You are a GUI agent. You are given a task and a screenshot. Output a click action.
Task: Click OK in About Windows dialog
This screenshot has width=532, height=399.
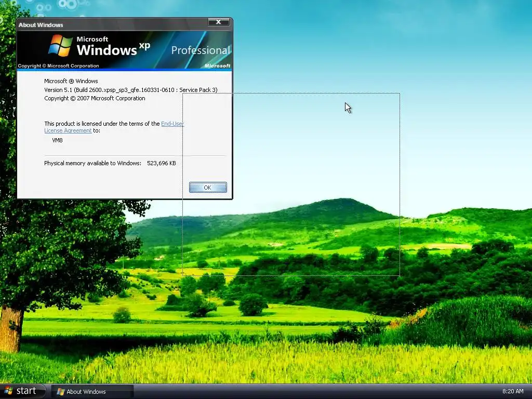pyautogui.click(x=208, y=187)
